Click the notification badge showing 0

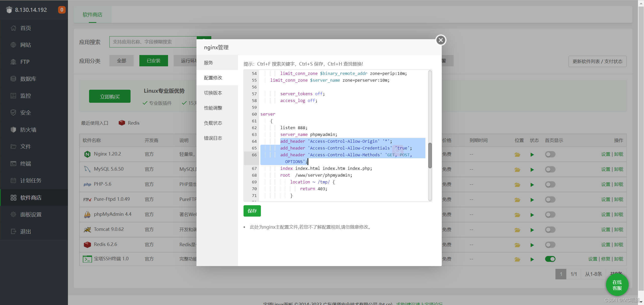62,10
